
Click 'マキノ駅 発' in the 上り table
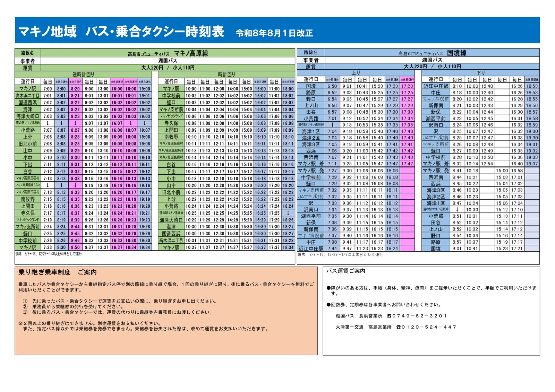[x=311, y=171]
